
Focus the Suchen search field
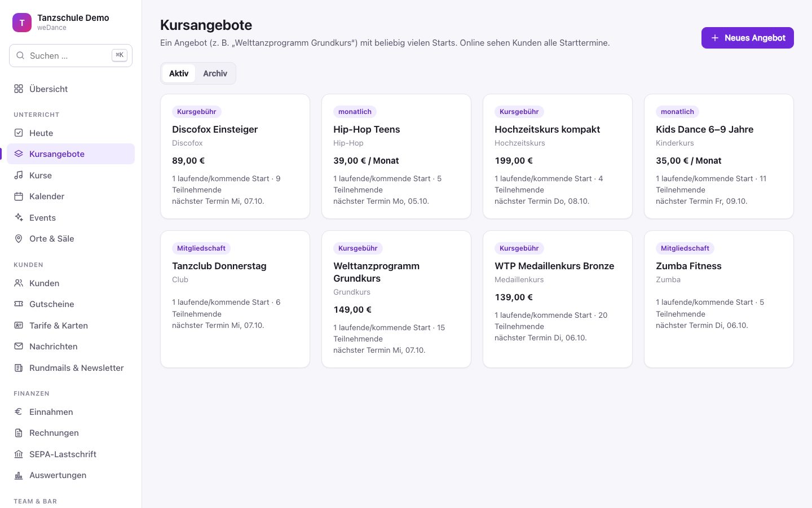tap(70, 55)
